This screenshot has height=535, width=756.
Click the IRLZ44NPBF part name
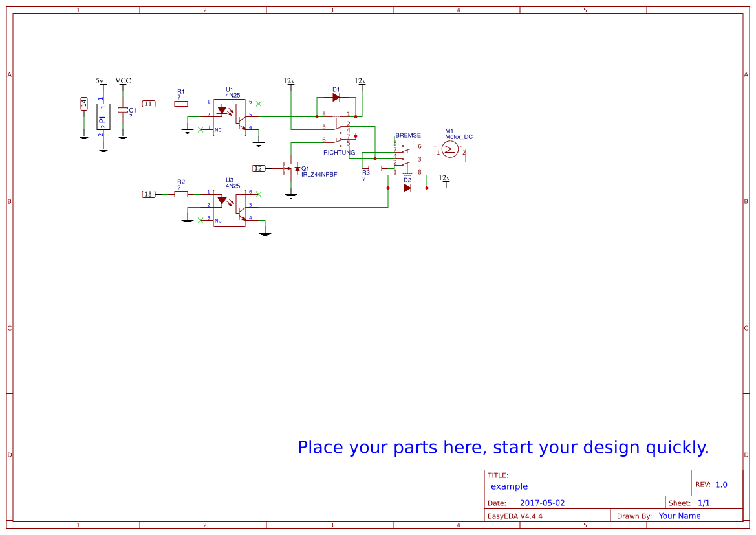pyautogui.click(x=319, y=174)
